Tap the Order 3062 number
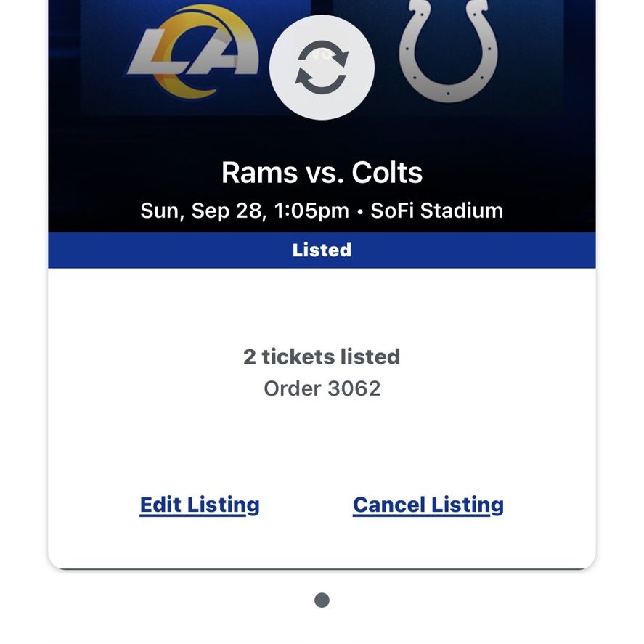 click(322, 388)
